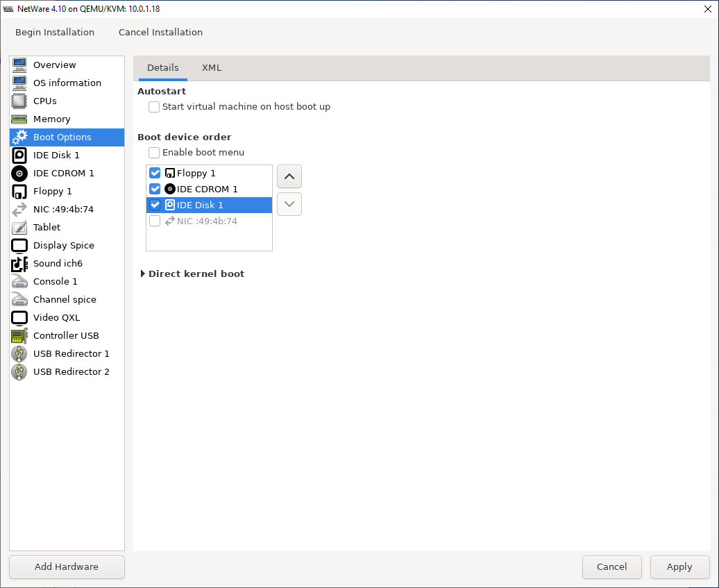Toggle the Enable boot menu checkbox
Screen dimensions: 719x588
pos(154,153)
